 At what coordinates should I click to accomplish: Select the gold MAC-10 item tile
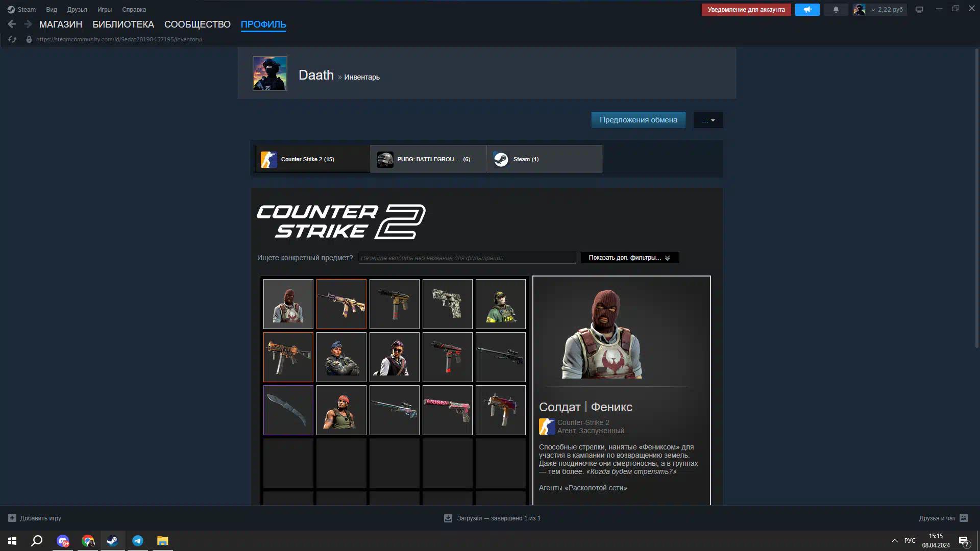[x=395, y=304]
